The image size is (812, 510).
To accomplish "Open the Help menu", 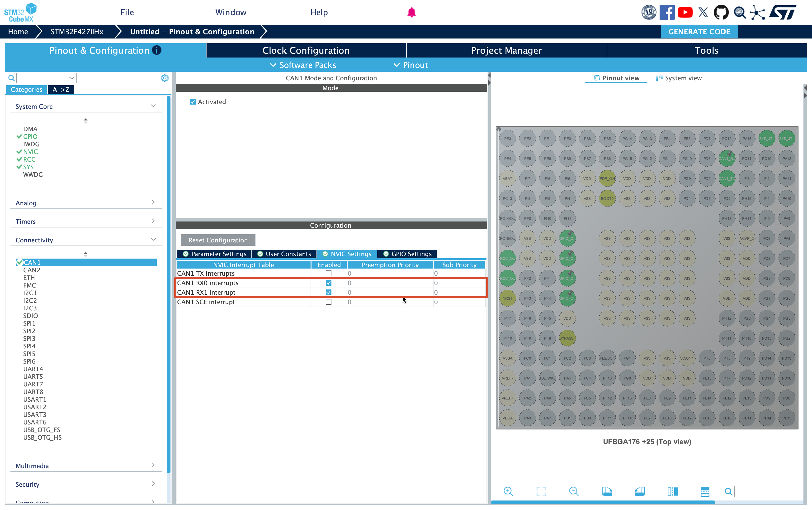I will (319, 13).
